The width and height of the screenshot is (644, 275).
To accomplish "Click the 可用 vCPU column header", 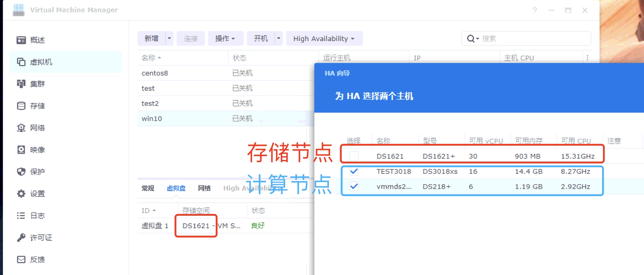I will (486, 141).
